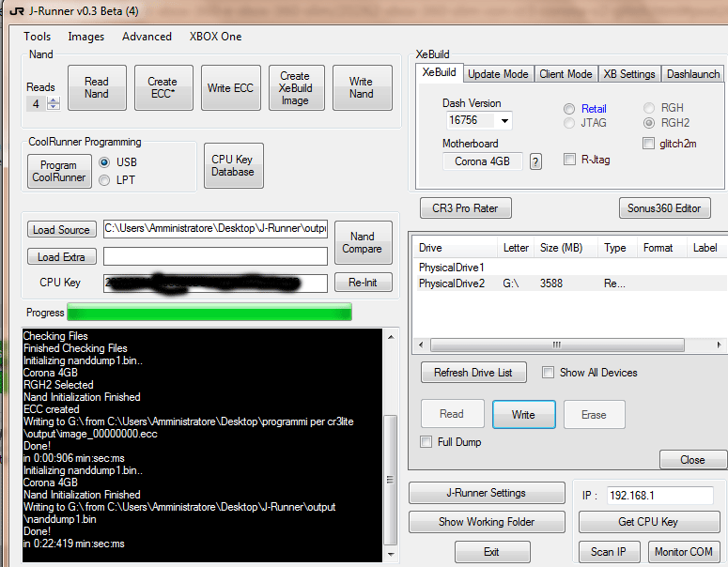Image resolution: width=728 pixels, height=567 pixels.
Task: Click the drive Write button
Action: (524, 414)
